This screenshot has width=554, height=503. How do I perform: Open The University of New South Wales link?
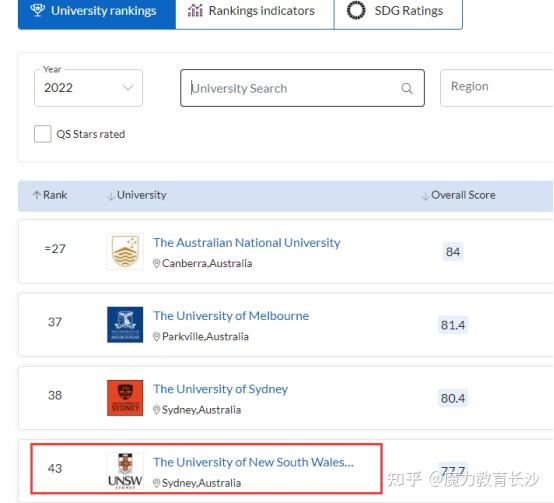click(x=253, y=462)
